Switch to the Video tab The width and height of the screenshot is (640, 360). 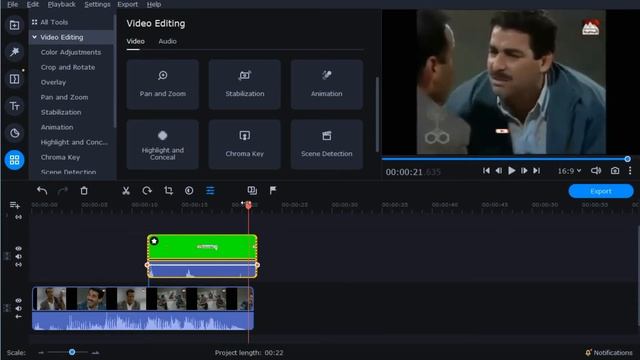click(x=135, y=41)
